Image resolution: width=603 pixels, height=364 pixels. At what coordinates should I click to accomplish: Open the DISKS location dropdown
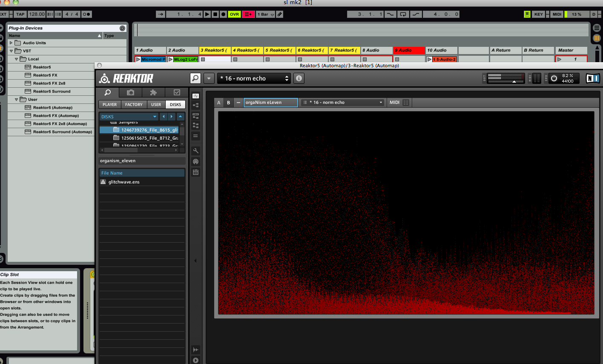click(x=129, y=117)
